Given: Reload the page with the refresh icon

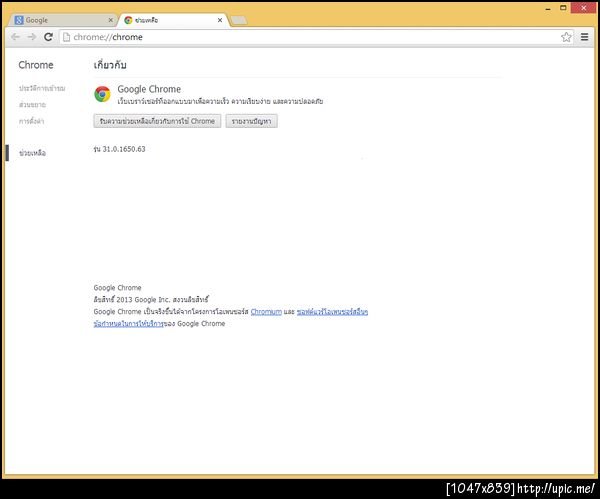Looking at the screenshot, I should (48, 37).
